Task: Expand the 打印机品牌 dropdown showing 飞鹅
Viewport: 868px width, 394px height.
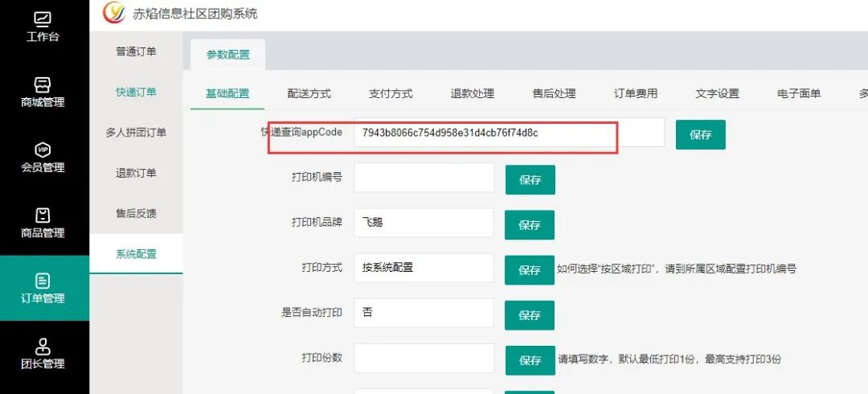Action: [x=424, y=223]
